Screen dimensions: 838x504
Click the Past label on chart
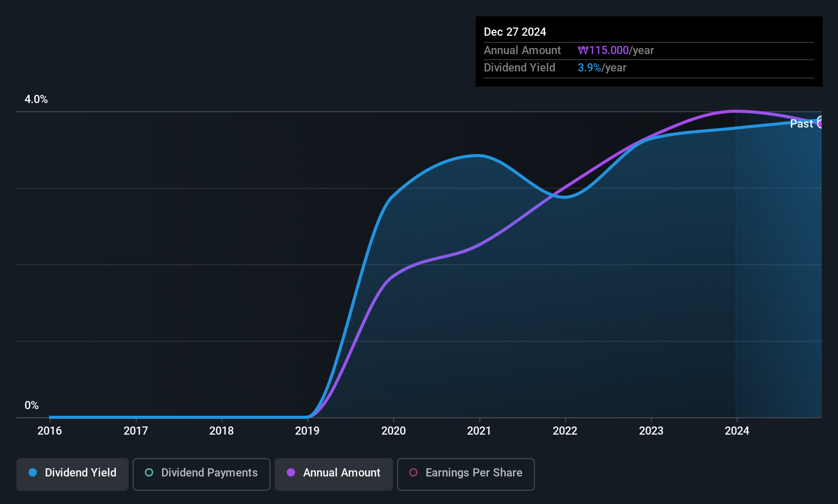coord(801,123)
